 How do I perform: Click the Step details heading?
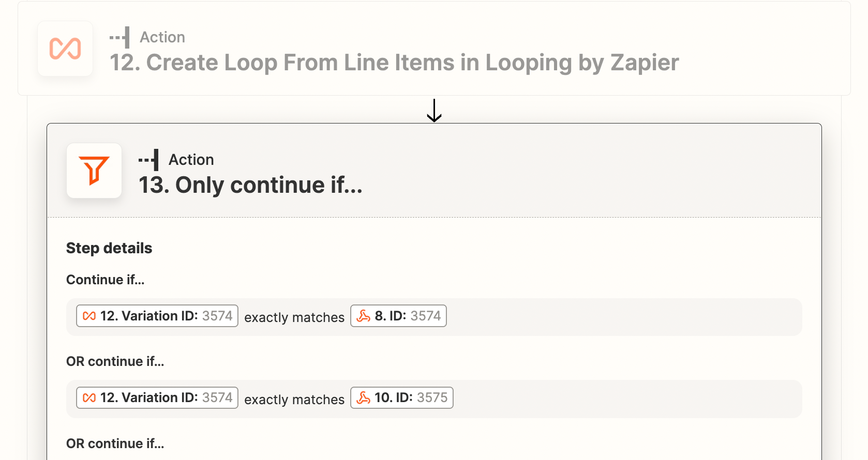coord(109,248)
